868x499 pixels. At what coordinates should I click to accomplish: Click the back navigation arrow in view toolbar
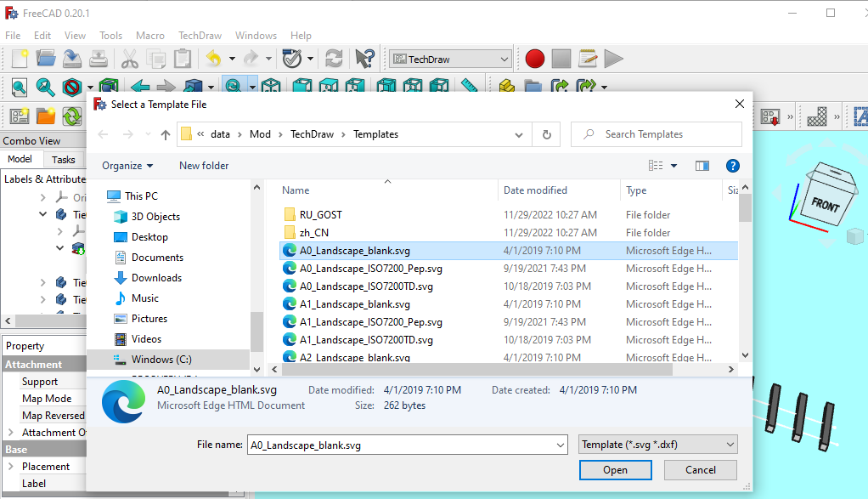click(140, 87)
